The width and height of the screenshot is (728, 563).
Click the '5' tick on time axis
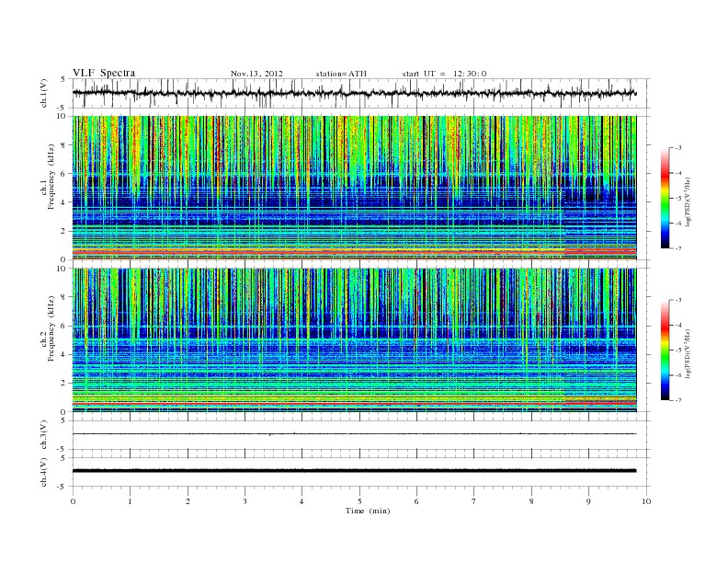(x=359, y=501)
